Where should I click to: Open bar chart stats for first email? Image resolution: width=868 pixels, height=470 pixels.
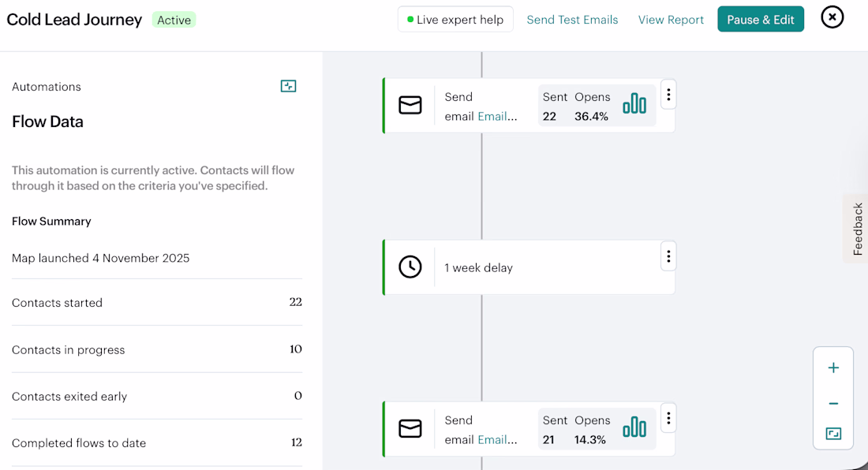634,104
